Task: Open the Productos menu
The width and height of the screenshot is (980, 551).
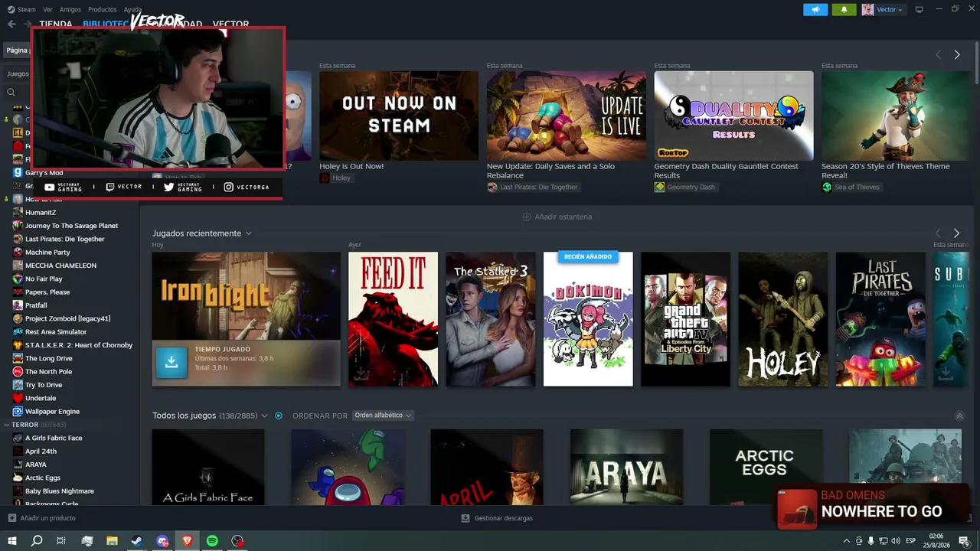Action: [x=103, y=9]
